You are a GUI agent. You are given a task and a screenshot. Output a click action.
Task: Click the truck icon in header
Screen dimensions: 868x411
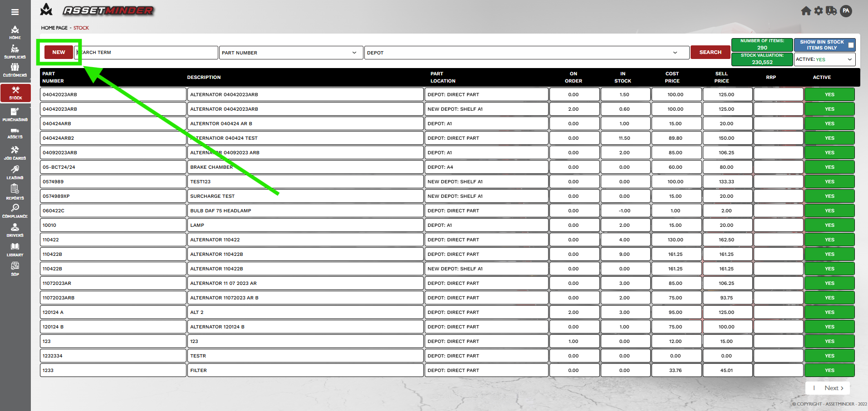tap(831, 11)
